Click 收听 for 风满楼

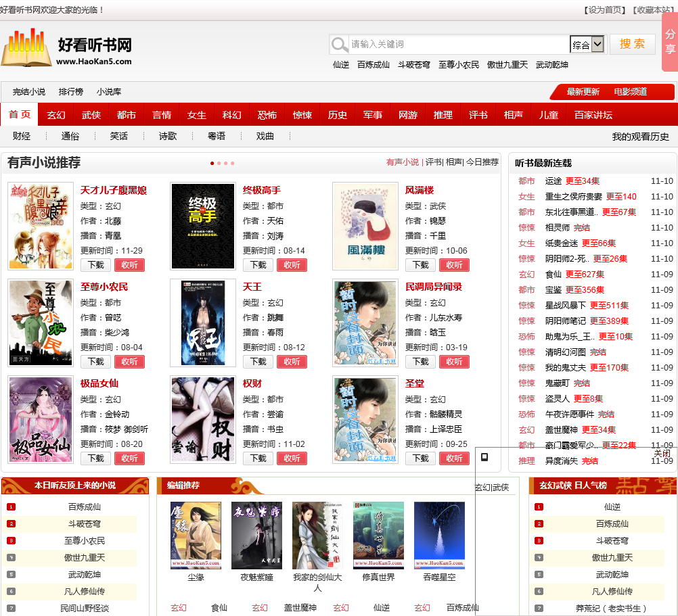coord(454,265)
